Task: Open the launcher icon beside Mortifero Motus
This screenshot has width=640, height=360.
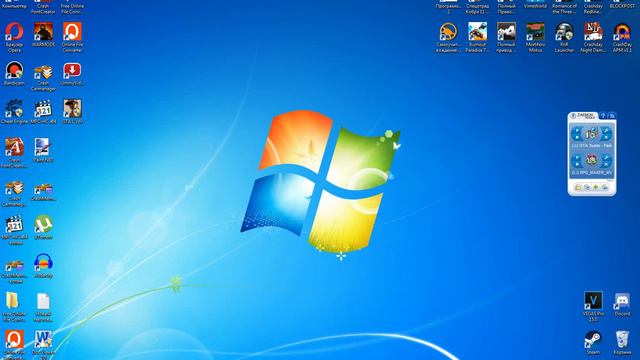Action: 564,32
